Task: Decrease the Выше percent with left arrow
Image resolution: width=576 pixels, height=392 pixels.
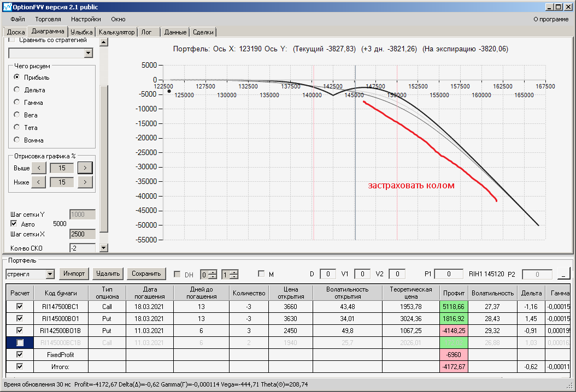Action: (x=39, y=168)
